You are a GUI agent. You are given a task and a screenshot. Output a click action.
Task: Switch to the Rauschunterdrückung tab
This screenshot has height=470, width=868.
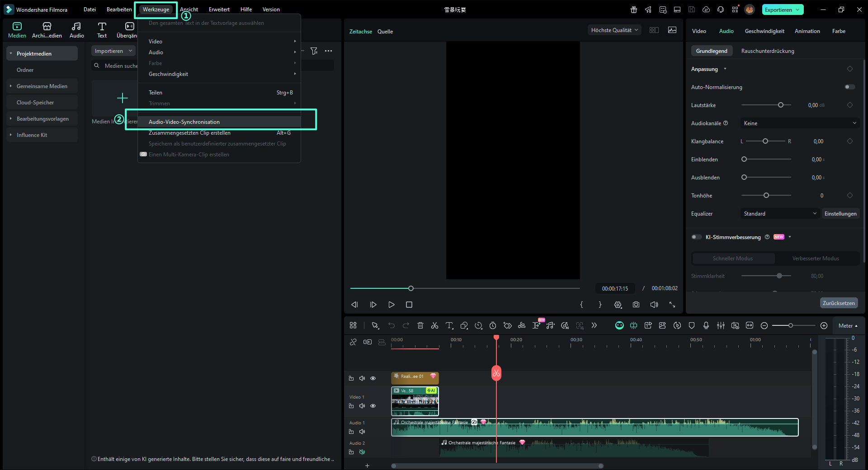tap(767, 51)
